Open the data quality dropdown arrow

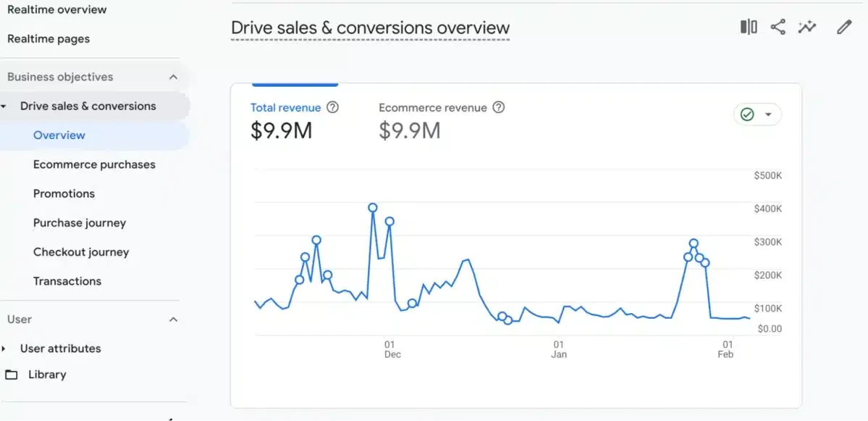pyautogui.click(x=766, y=114)
